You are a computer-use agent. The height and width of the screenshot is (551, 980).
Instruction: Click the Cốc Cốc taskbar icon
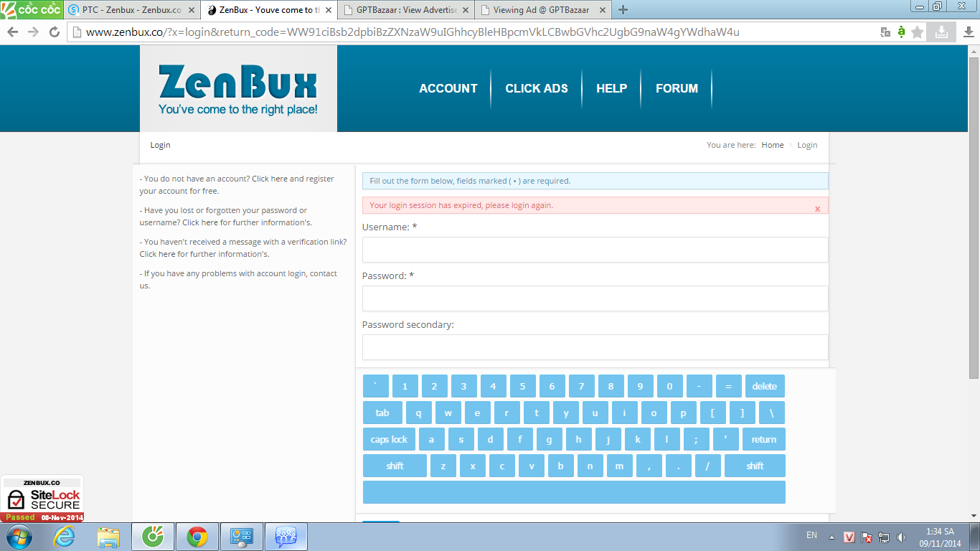click(153, 537)
